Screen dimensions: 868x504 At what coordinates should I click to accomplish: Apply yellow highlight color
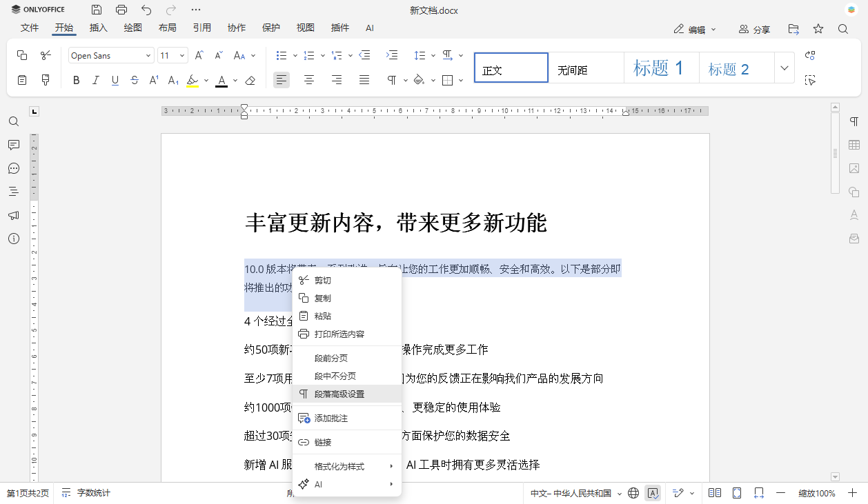[193, 81]
